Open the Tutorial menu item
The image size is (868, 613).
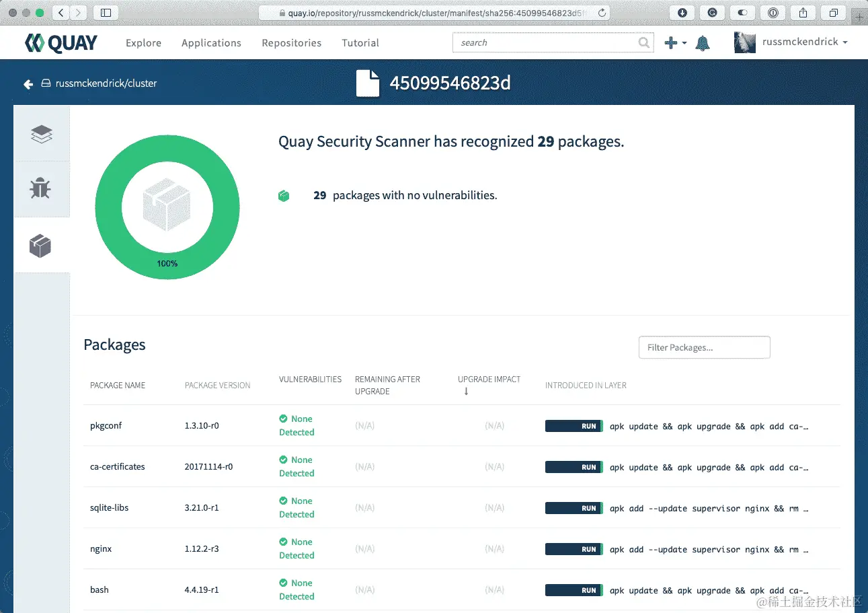[360, 43]
